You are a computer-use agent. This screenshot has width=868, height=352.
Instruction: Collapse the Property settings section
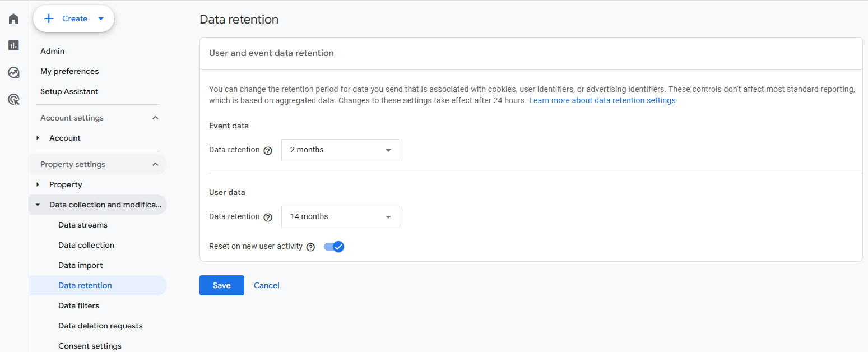[155, 164]
